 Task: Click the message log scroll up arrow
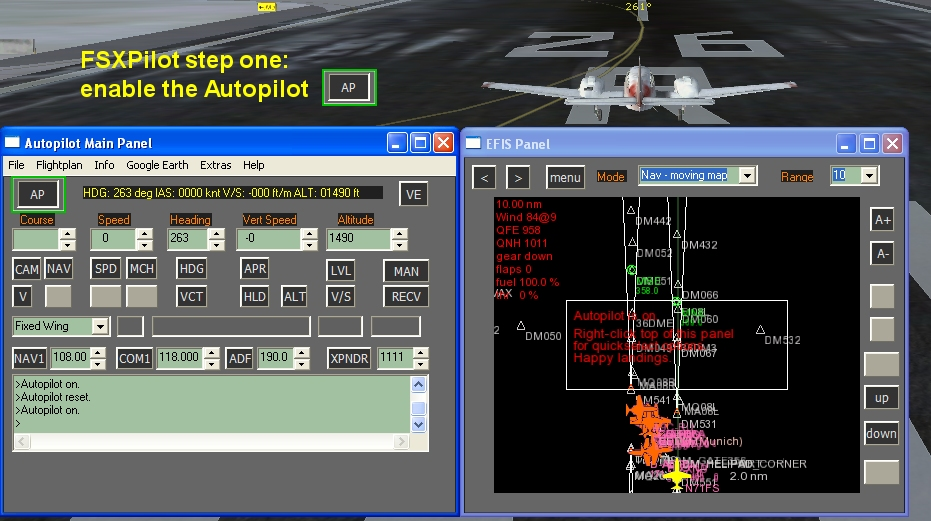(x=418, y=384)
